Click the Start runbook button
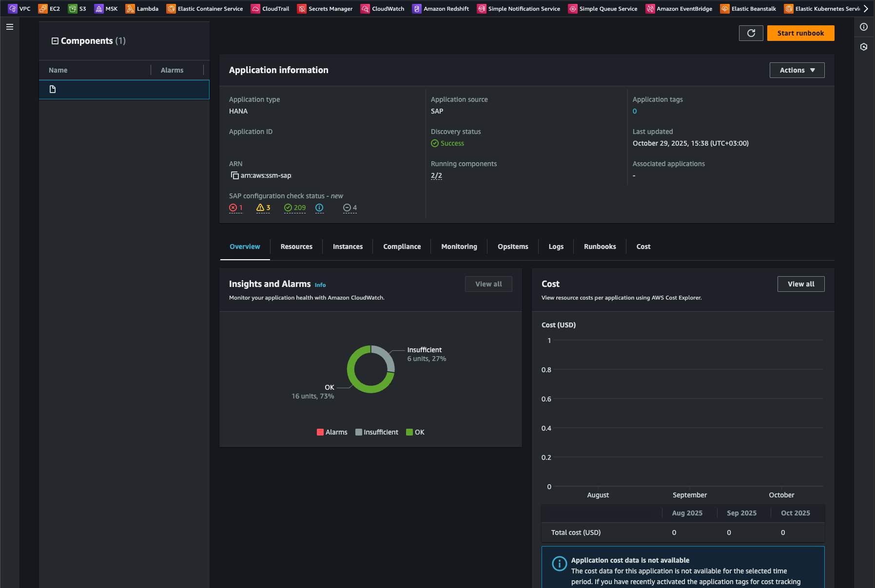 [800, 33]
